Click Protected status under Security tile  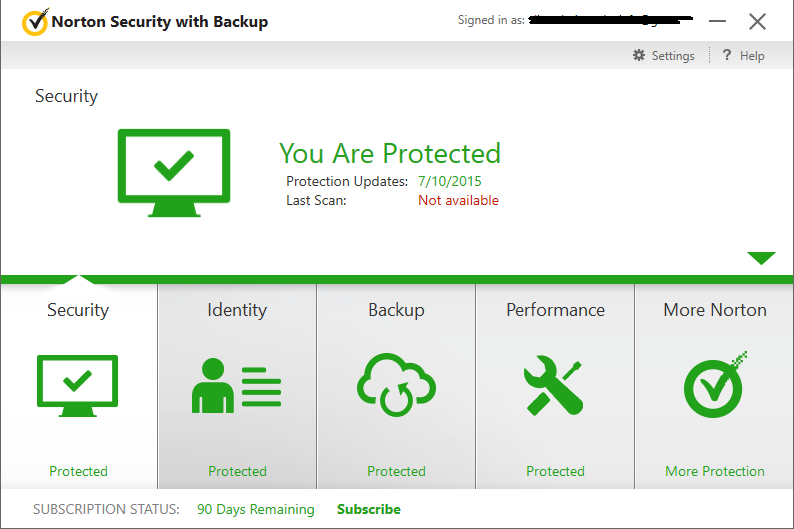(x=78, y=471)
